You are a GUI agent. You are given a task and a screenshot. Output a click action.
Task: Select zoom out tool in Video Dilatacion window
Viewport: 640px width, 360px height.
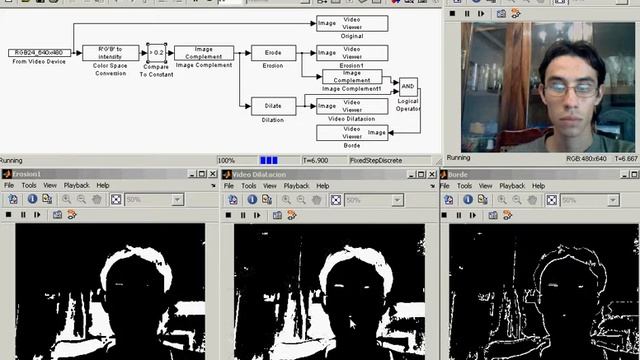pyautogui.click(x=301, y=200)
